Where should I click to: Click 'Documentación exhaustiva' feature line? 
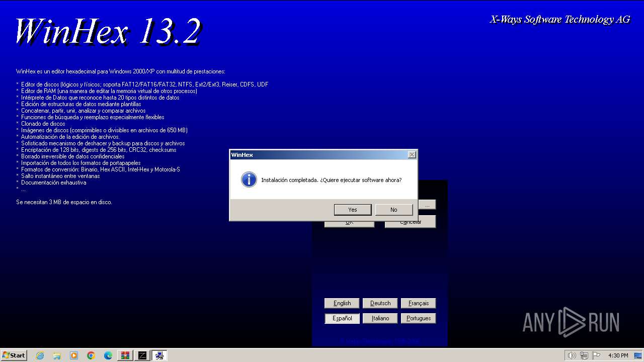tap(53, 183)
